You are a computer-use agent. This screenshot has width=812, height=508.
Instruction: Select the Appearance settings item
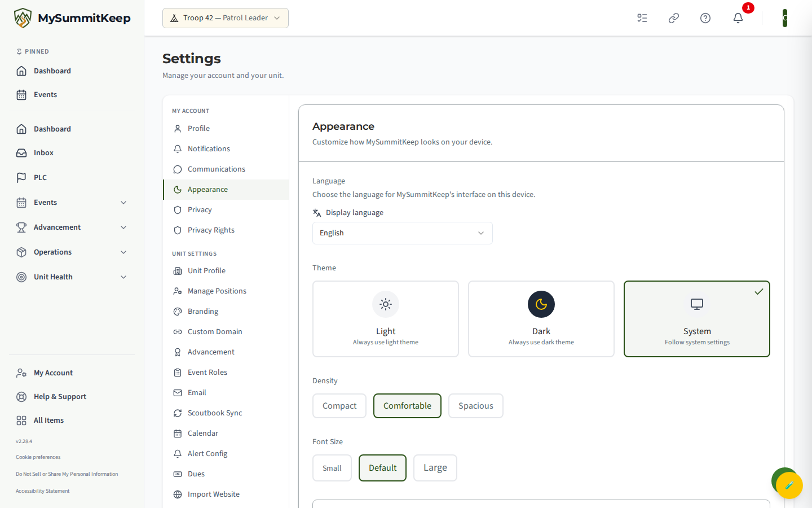click(x=226, y=190)
